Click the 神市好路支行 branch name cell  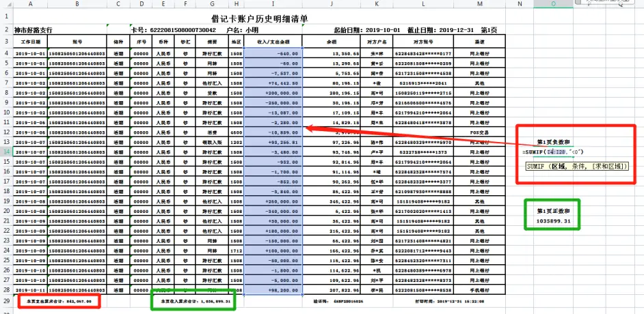click(33, 30)
